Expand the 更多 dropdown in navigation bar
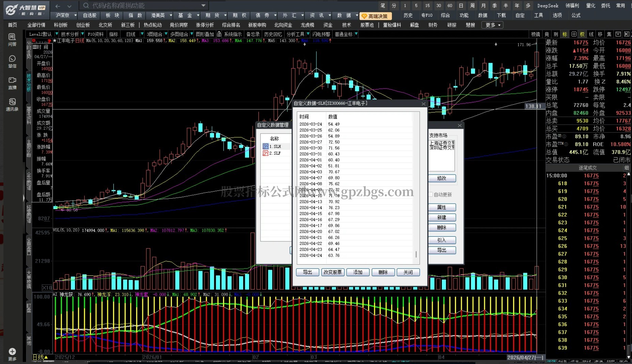The width and height of the screenshot is (632, 364). [493, 25]
